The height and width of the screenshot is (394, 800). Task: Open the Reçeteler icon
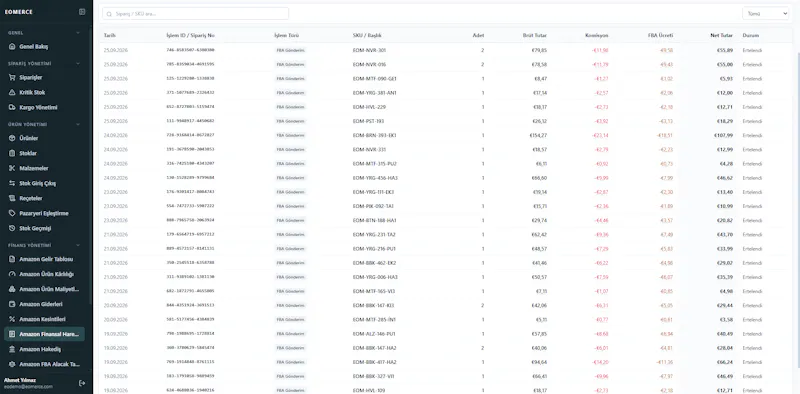(12, 198)
